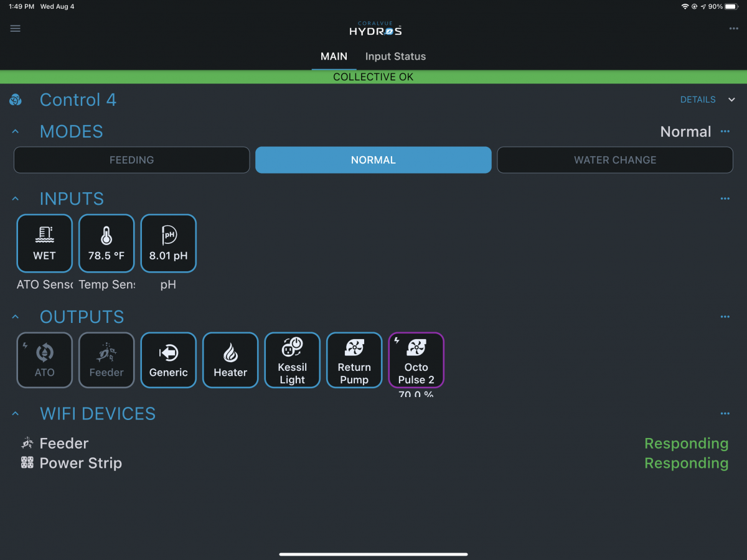Image resolution: width=747 pixels, height=560 pixels.
Task: Tap the WIFI DEVICES section heading
Action: (x=98, y=413)
